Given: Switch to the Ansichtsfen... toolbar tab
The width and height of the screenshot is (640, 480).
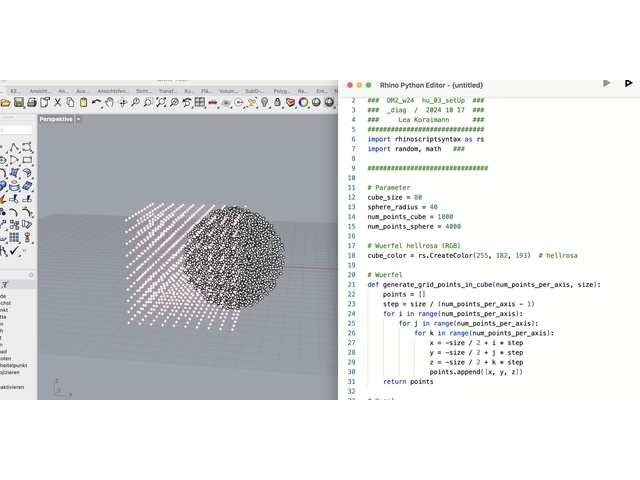Looking at the screenshot, I should coord(113,91).
